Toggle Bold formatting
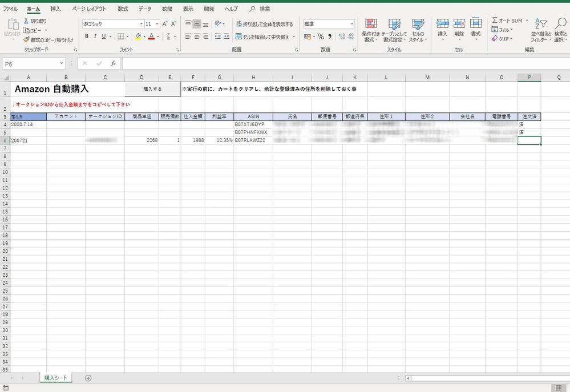 [x=87, y=37]
